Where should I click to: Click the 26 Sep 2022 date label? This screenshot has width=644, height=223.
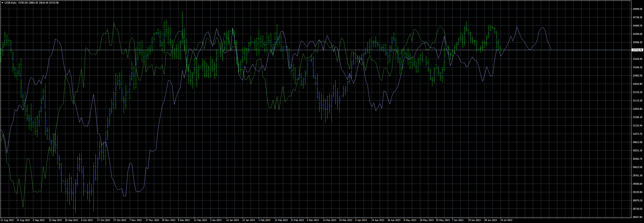pos(72,220)
